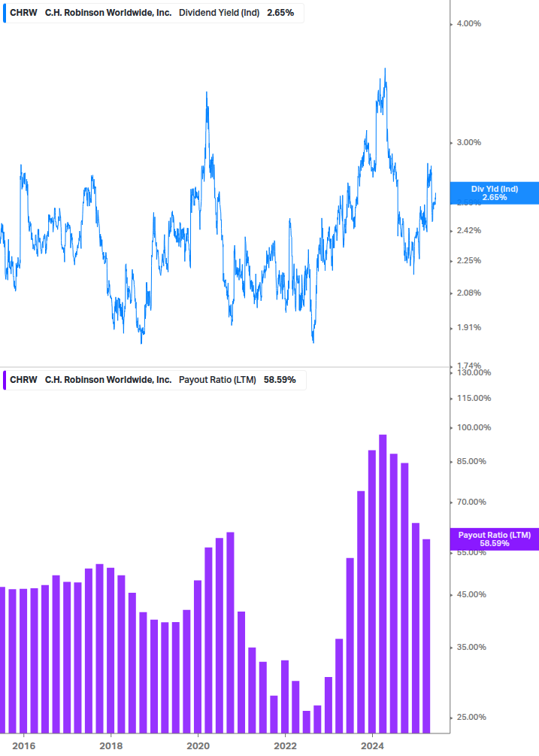Viewport: 539px width, 756px height.
Task: Click the tallest payout ratio bar in 2024
Action: tap(383, 584)
